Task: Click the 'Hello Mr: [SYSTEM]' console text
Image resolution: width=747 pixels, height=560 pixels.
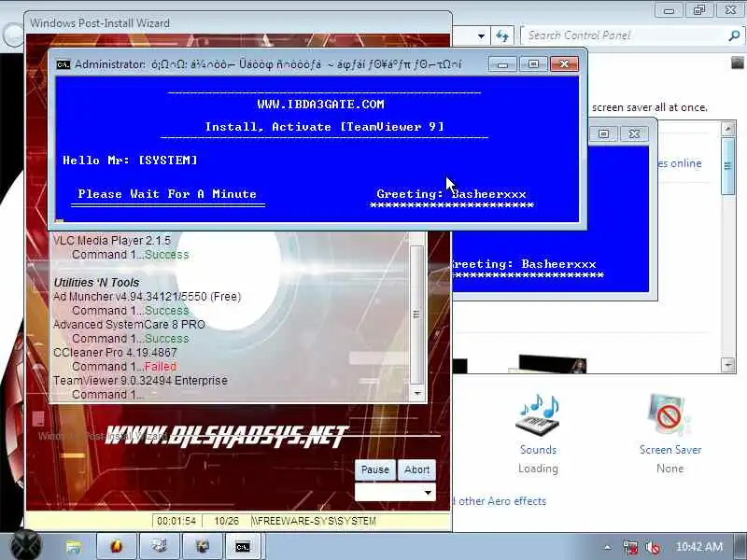Action: click(x=130, y=160)
